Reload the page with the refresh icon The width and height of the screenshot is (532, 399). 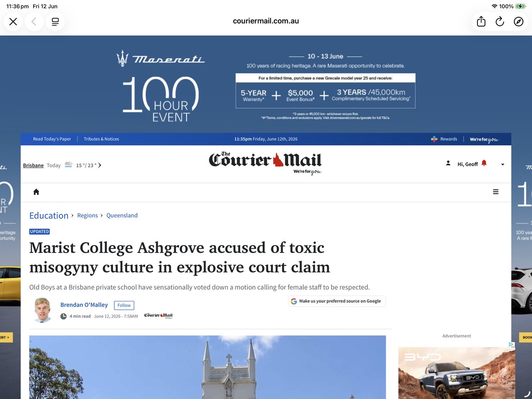click(x=500, y=22)
